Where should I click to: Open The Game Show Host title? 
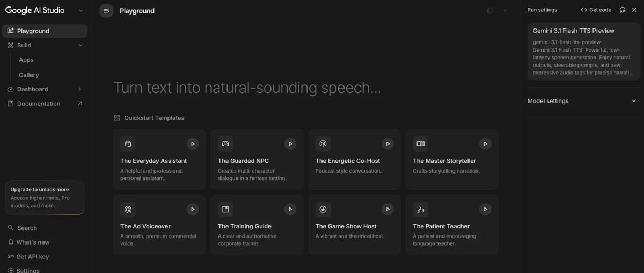(x=346, y=226)
